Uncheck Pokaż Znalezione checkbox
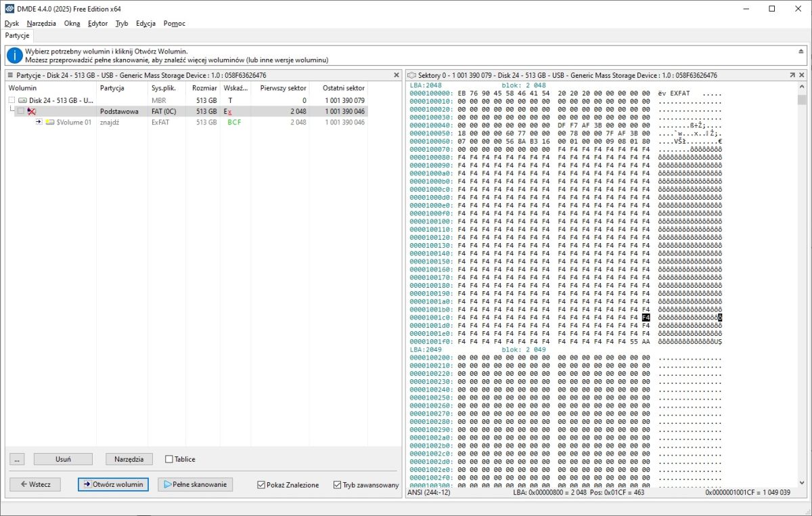This screenshot has width=812, height=516. click(261, 485)
